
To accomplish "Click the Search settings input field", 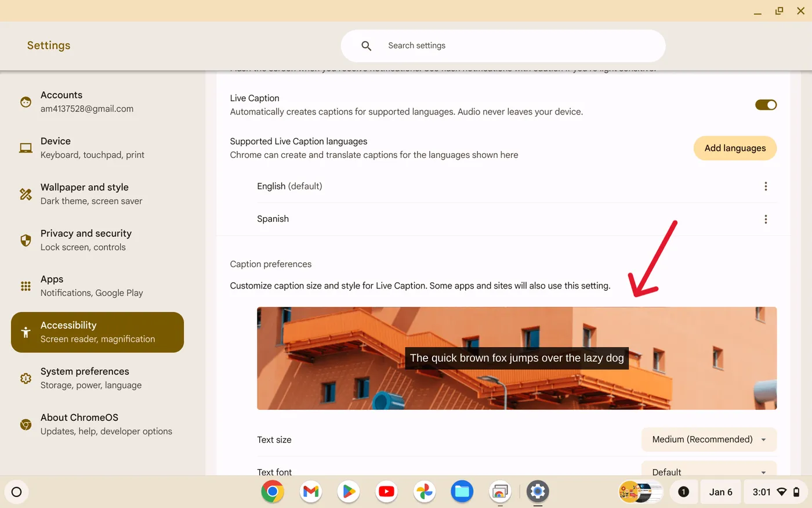I will (x=503, y=46).
